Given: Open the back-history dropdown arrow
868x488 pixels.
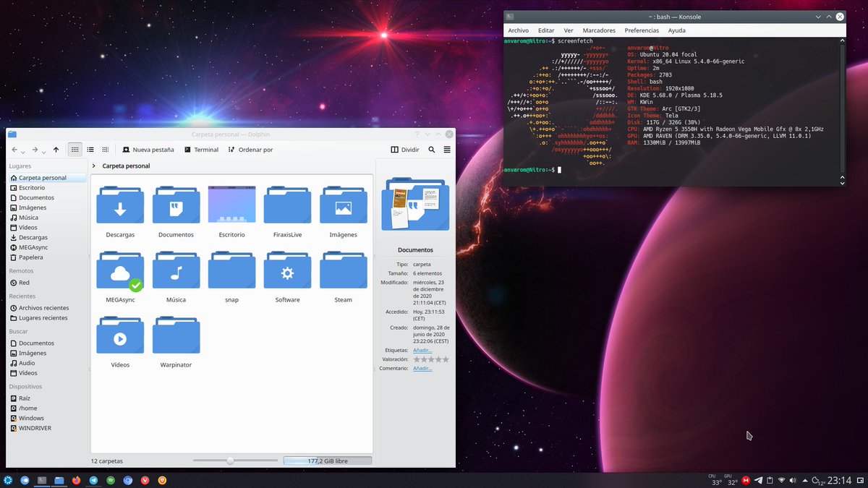Looking at the screenshot, I should pos(23,152).
